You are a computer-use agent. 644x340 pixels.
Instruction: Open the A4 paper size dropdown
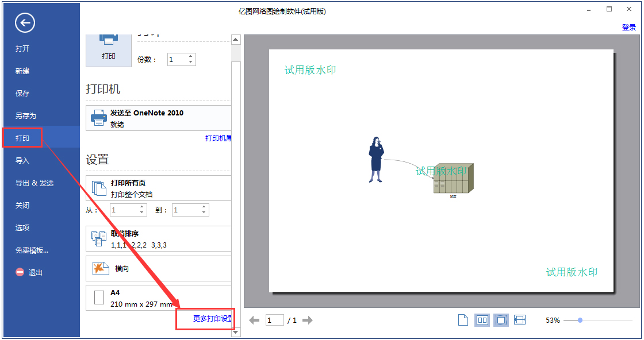161,296
